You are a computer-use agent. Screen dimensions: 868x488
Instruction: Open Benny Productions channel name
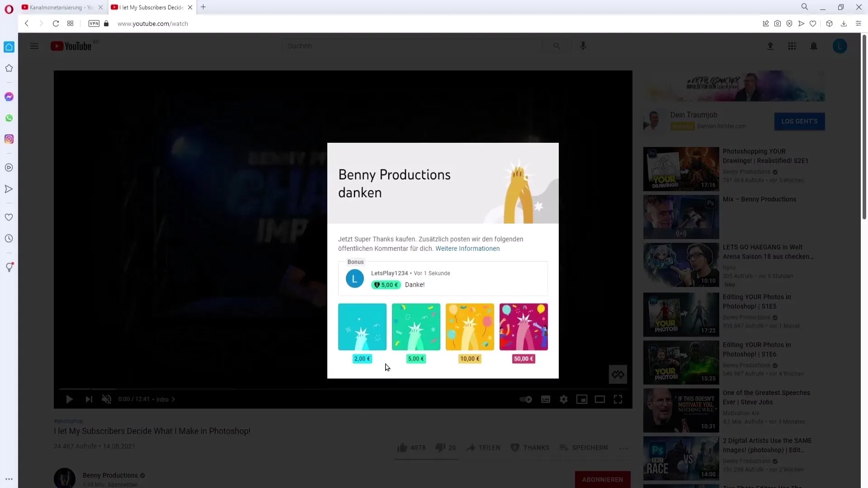(110, 475)
